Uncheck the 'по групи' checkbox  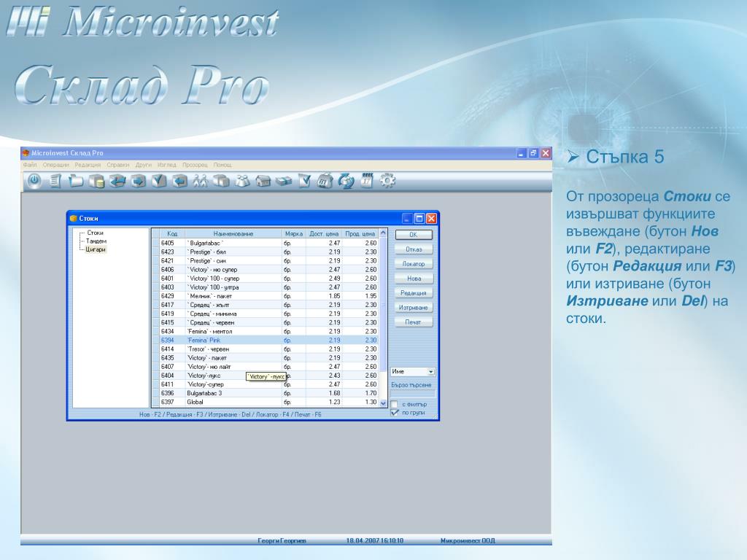[394, 413]
